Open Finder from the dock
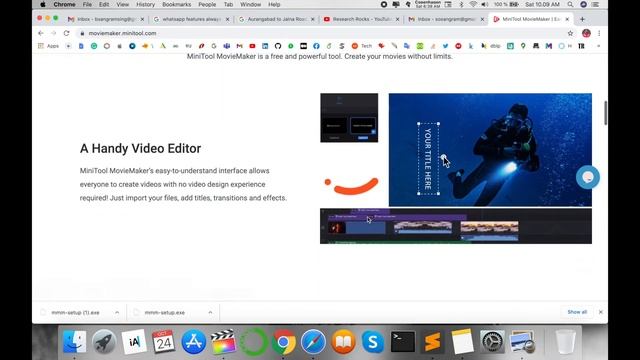Screen dimensions: 640x360 (x=74, y=342)
